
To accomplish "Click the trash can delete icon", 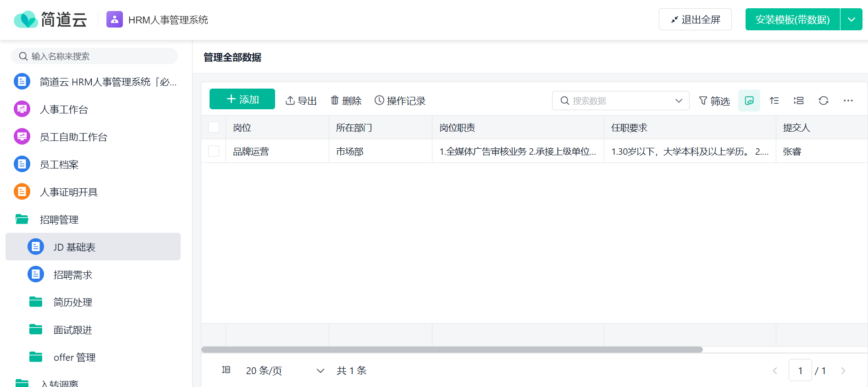I will coord(335,100).
